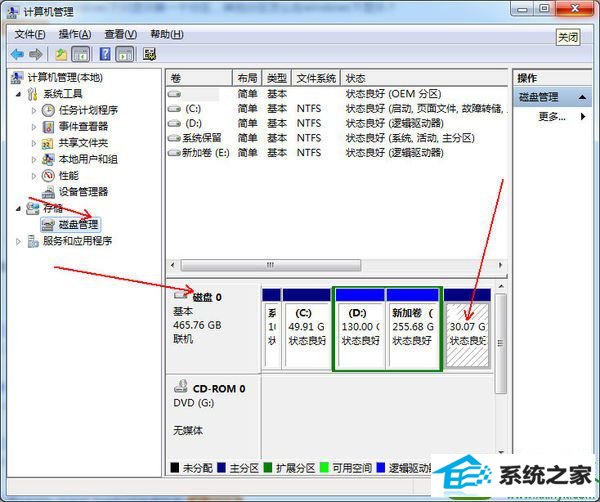This screenshot has height=502, width=600.
Task: Open the 更多... submenu arrow
Action: click(x=582, y=116)
